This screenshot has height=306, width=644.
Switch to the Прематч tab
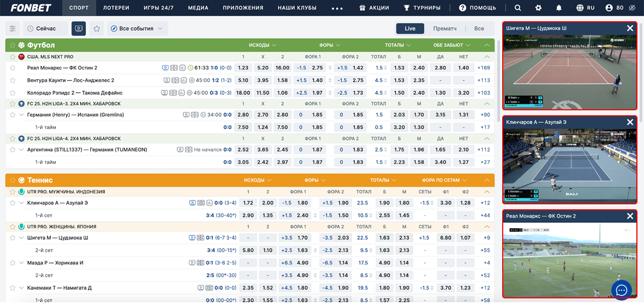click(x=445, y=28)
